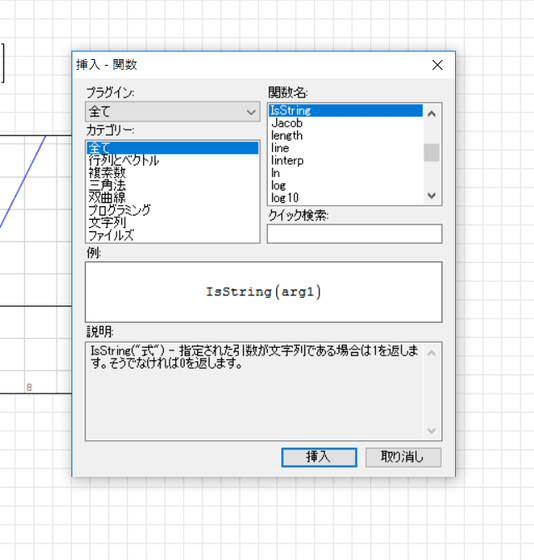Select 全て in the カテゴリー list
This screenshot has width=534, height=560.
tap(173, 148)
